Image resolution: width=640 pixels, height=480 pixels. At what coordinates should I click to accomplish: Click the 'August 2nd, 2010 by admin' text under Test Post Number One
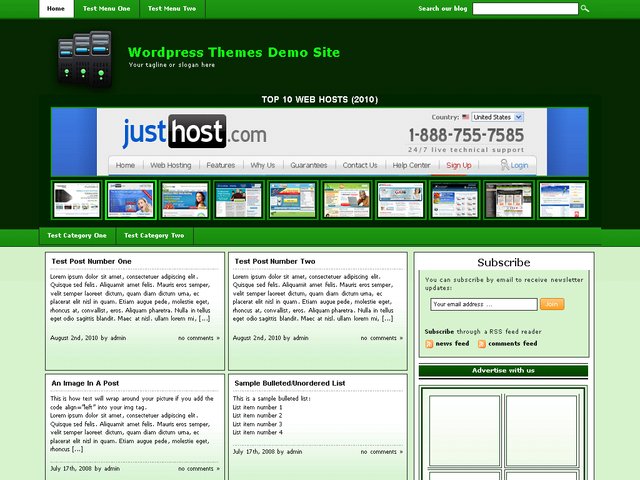(88, 338)
